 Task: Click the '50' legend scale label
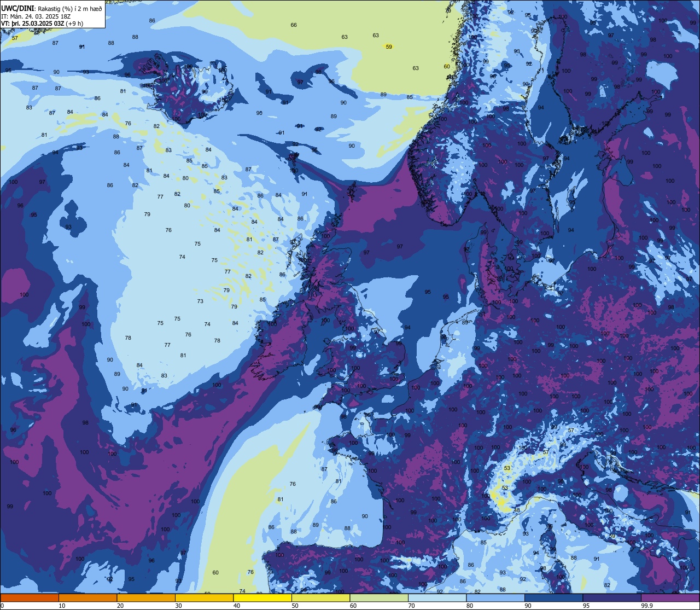(x=295, y=606)
